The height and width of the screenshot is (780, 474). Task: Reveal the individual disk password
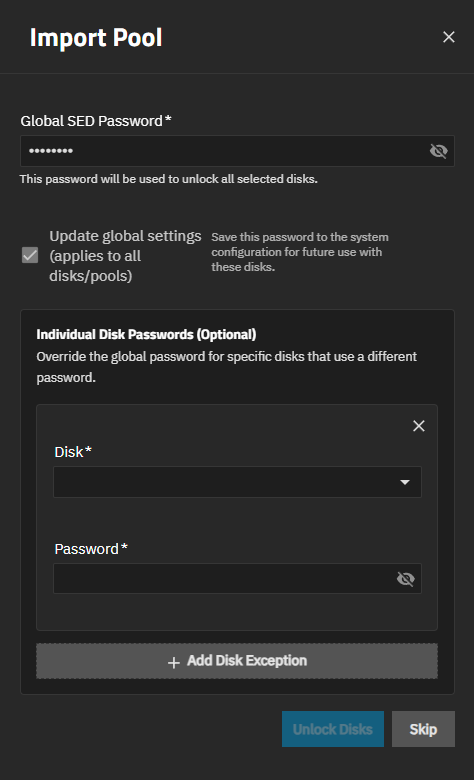[405, 579]
